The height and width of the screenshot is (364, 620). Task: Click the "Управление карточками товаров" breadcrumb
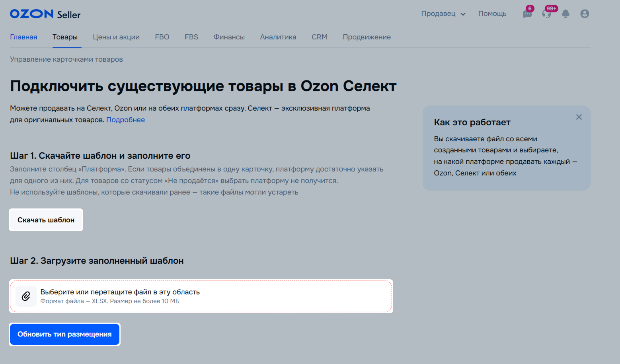point(66,59)
